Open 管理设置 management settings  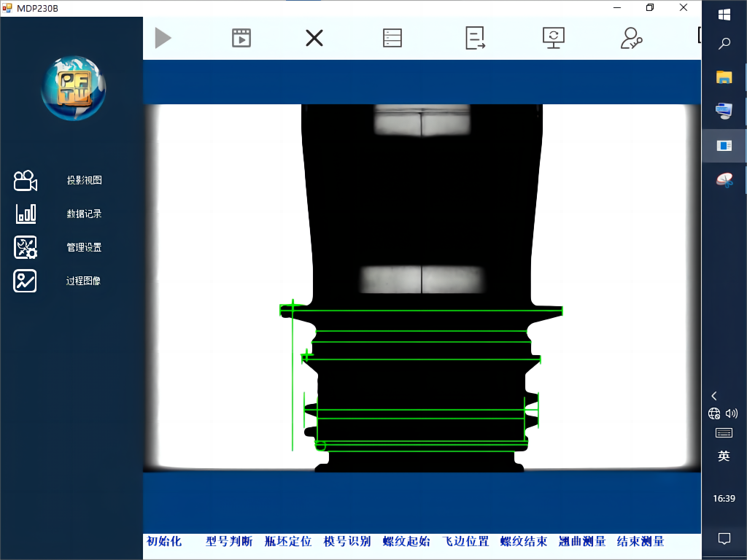click(84, 247)
